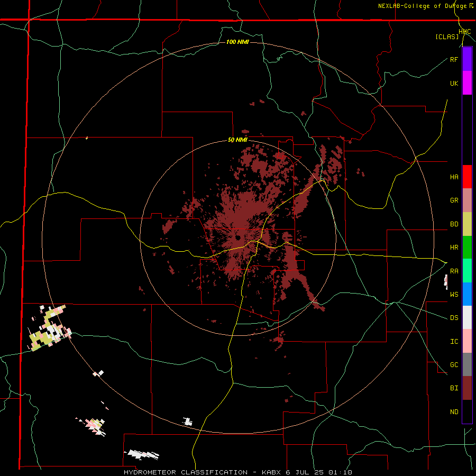Image resolution: width=476 pixels, height=476 pixels.
Task: Click HYDROMETEOR CLASSIFICATION caption text
Action: (186, 472)
